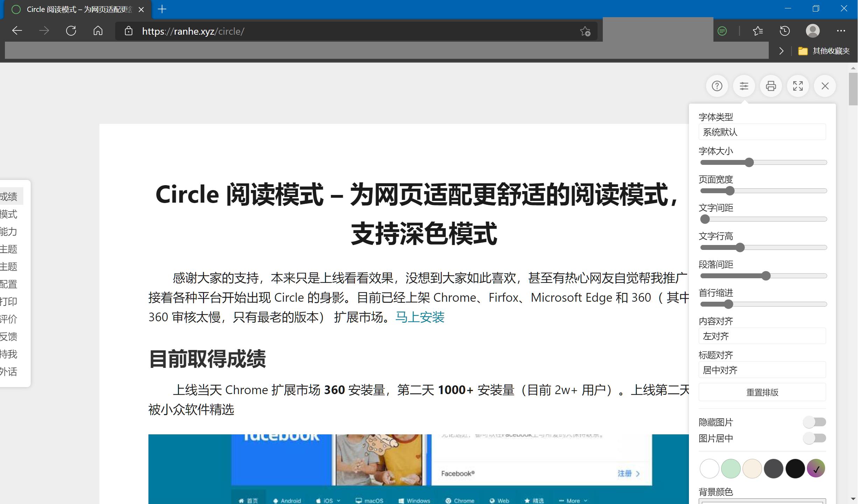Open the 字体类型 dropdown showing 系统默认
The height and width of the screenshot is (504, 858).
762,132
